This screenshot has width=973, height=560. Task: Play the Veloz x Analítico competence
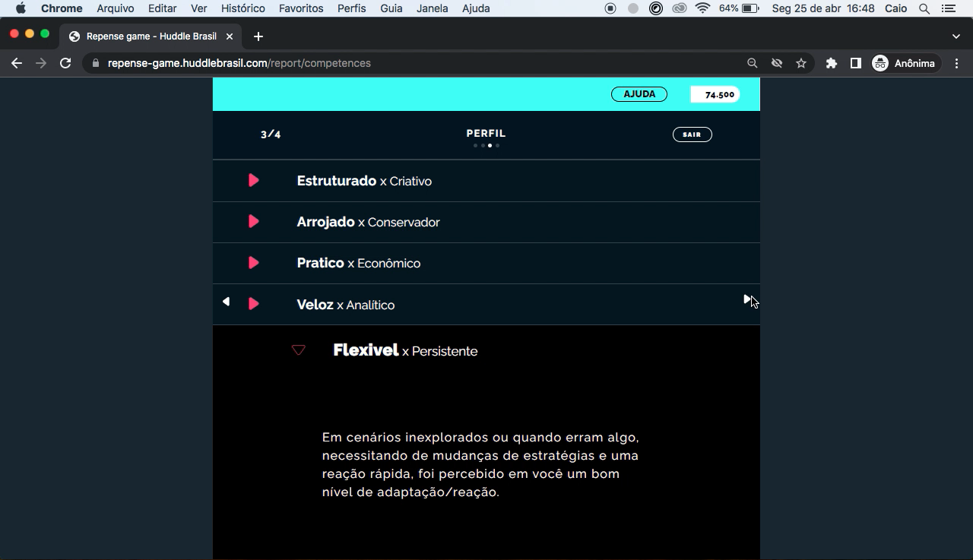tap(253, 302)
